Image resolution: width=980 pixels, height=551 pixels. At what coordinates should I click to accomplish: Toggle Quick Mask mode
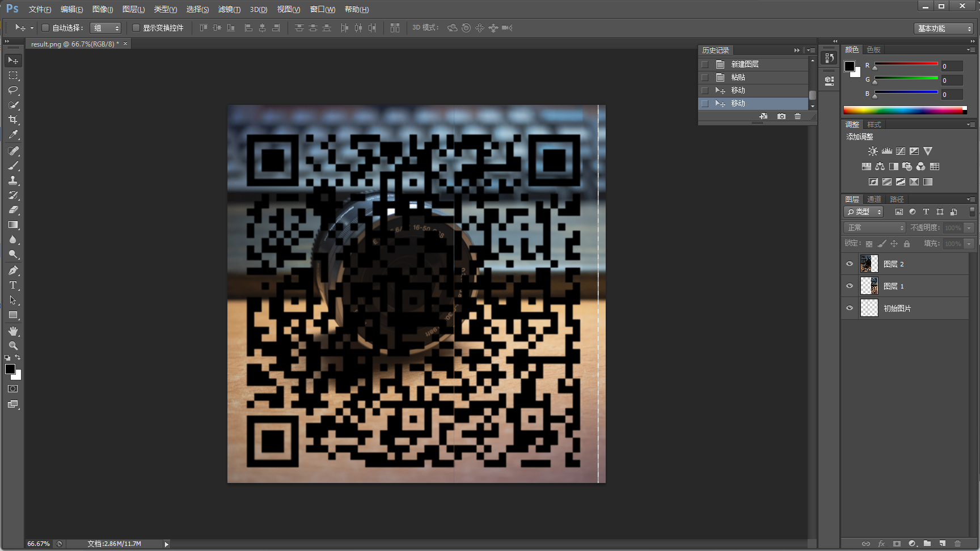click(x=13, y=389)
